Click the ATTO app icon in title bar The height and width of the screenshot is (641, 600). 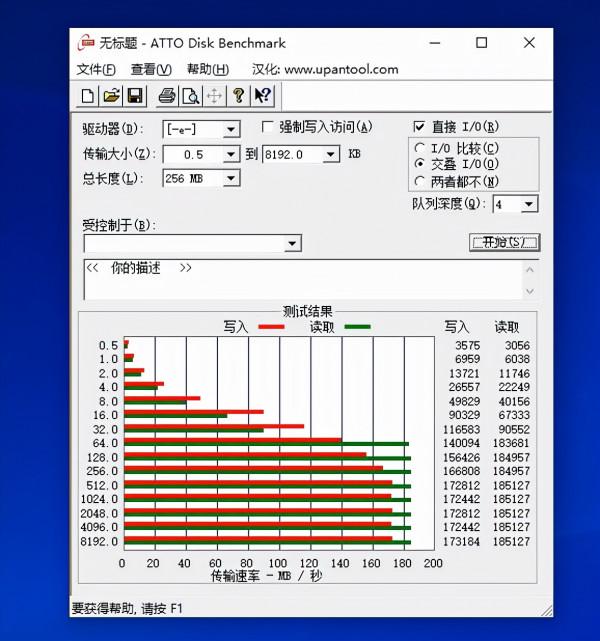pos(86,43)
